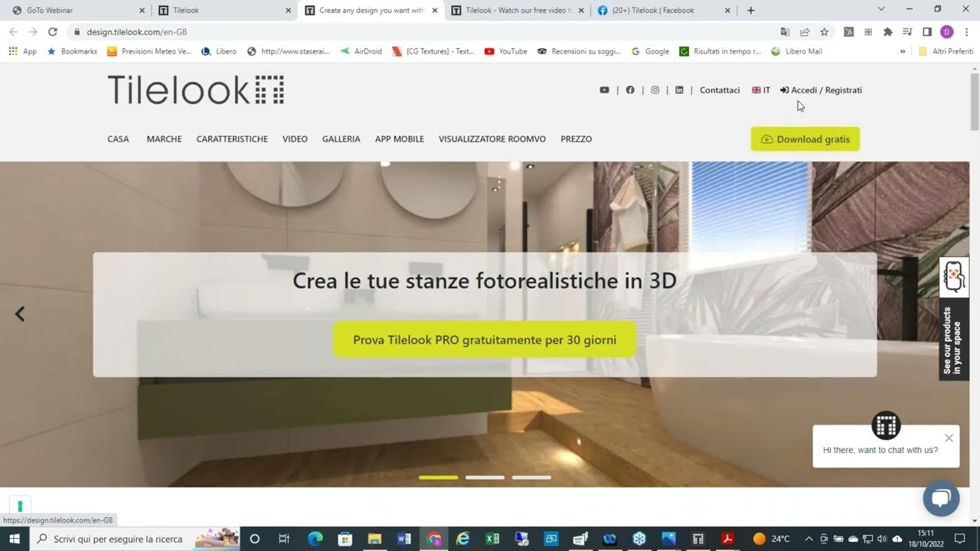Select second carousel slide indicator
Image resolution: width=980 pixels, height=551 pixels.
[x=485, y=478]
